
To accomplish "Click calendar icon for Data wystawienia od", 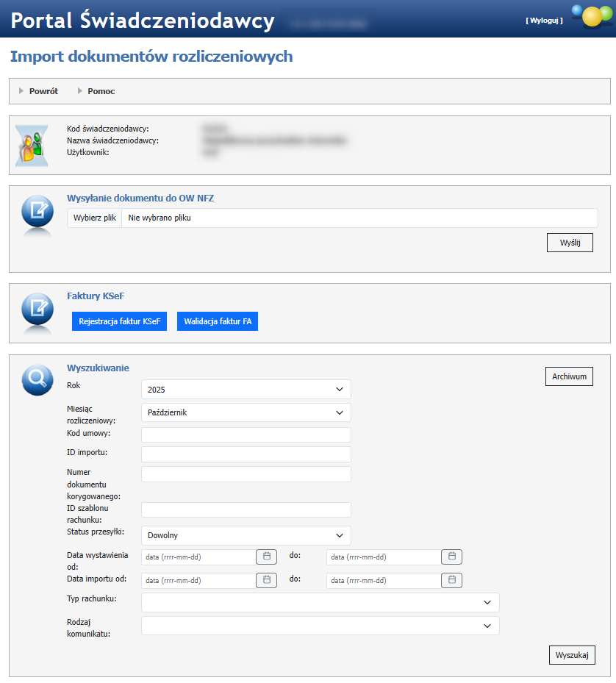I will [266, 557].
